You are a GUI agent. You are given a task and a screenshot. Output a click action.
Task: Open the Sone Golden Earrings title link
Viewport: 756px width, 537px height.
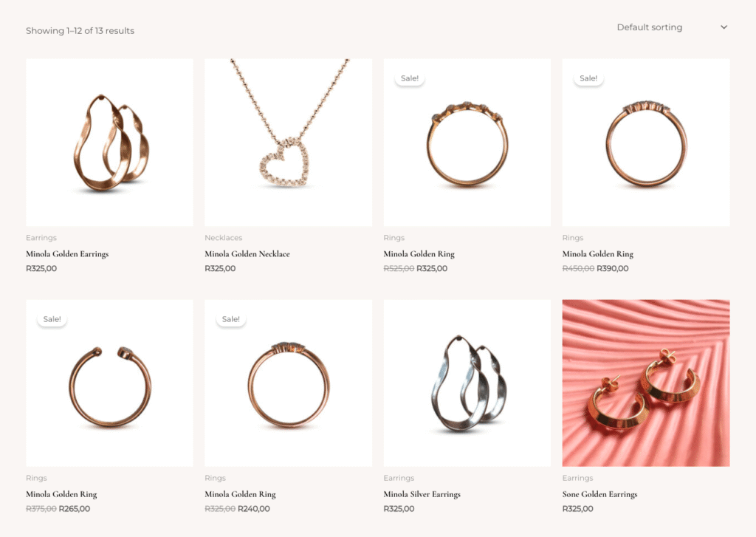coord(599,494)
